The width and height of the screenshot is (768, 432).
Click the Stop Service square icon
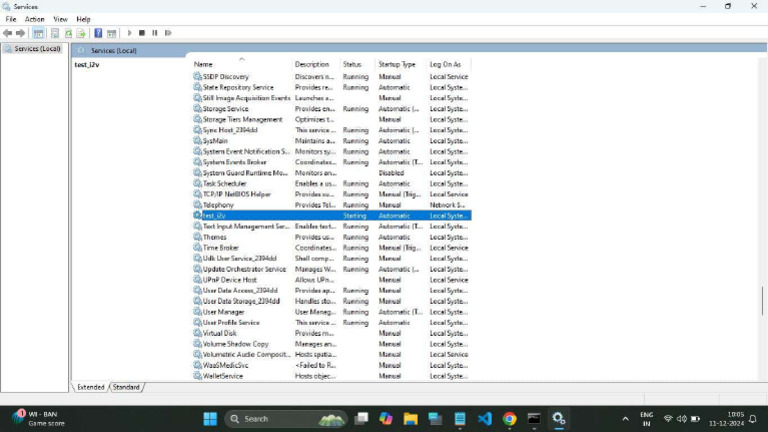coord(142,33)
